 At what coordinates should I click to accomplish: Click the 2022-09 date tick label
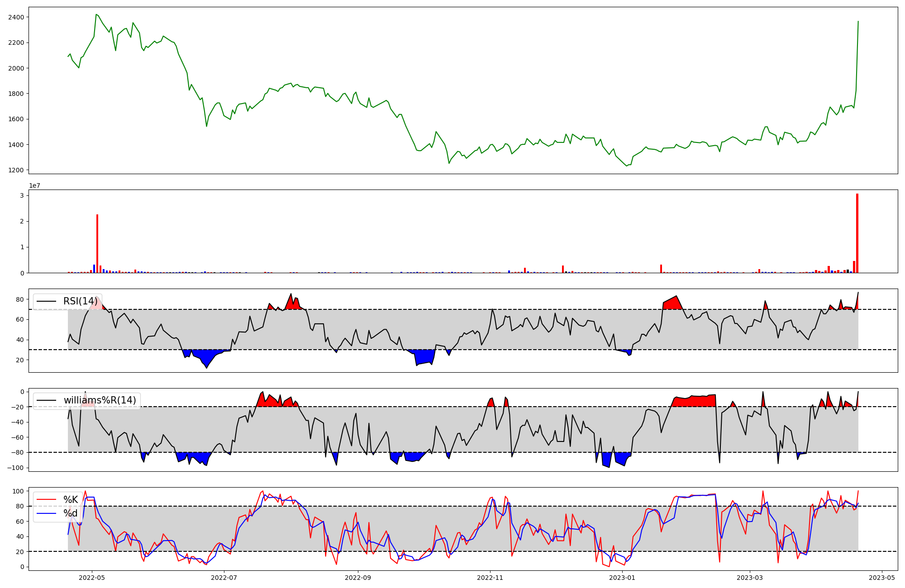(358, 578)
